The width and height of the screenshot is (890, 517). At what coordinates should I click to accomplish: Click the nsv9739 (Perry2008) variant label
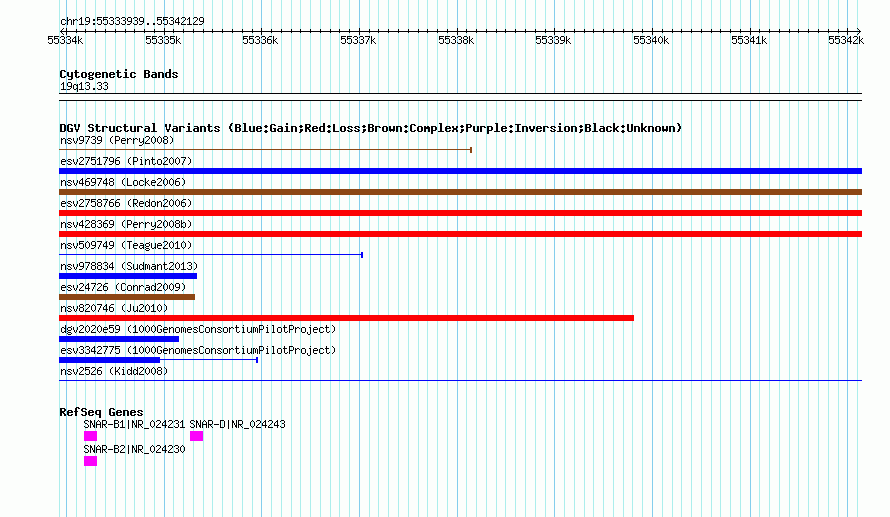(x=117, y=140)
